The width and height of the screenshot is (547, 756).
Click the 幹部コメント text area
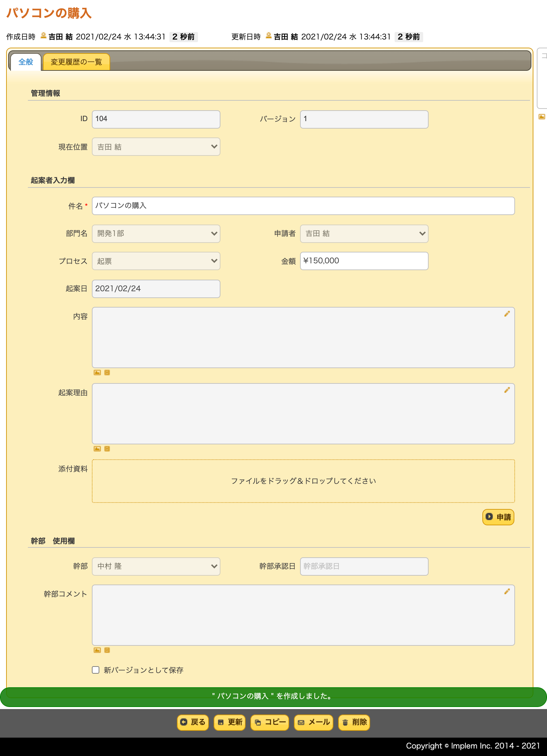click(x=303, y=615)
